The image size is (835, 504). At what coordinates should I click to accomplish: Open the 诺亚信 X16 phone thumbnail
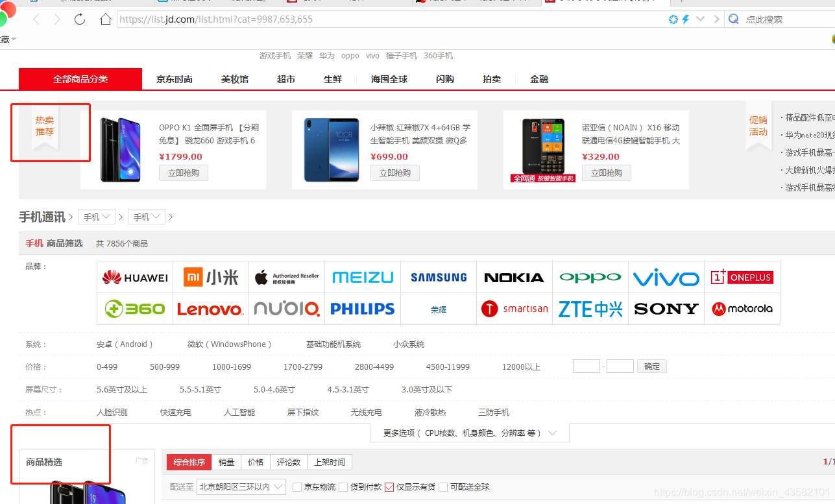pyautogui.click(x=544, y=150)
